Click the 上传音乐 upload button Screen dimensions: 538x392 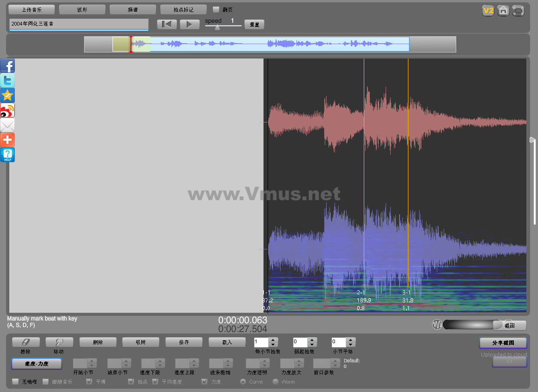coord(32,10)
